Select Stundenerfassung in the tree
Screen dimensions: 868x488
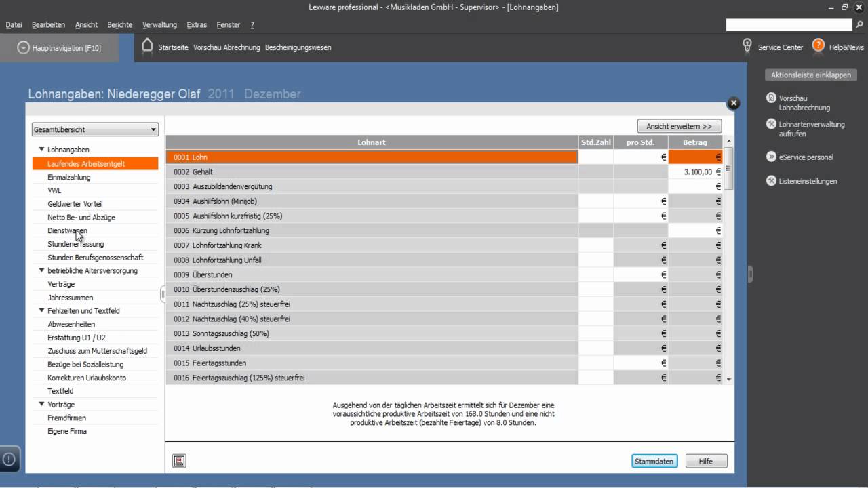[x=75, y=244]
